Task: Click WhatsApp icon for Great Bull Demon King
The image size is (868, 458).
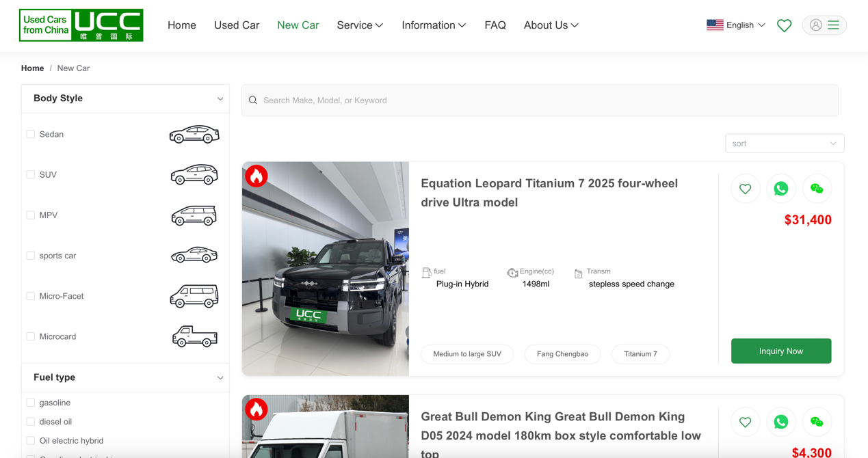Action: click(x=780, y=422)
